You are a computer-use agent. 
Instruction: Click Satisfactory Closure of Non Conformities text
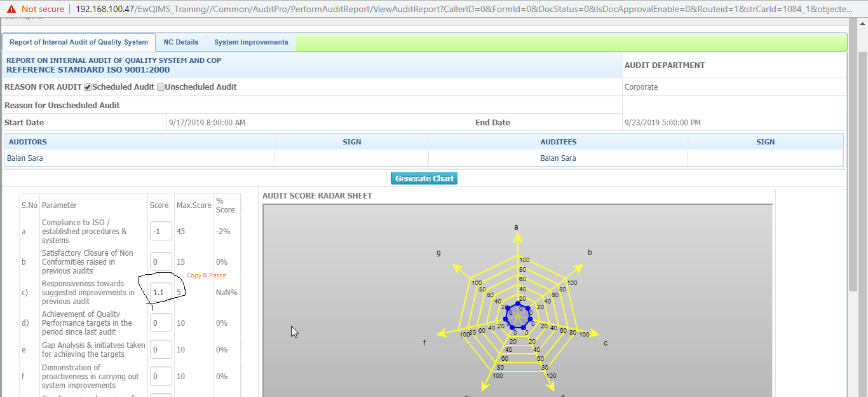point(88,261)
